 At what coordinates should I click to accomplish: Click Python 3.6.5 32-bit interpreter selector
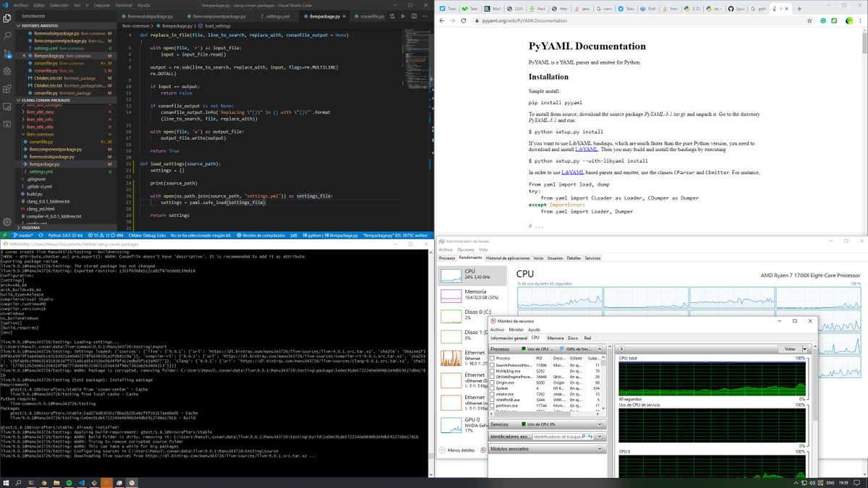(66, 235)
